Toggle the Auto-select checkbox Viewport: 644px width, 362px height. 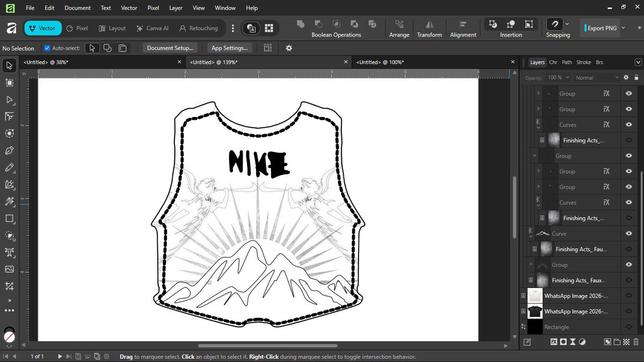[x=47, y=48]
